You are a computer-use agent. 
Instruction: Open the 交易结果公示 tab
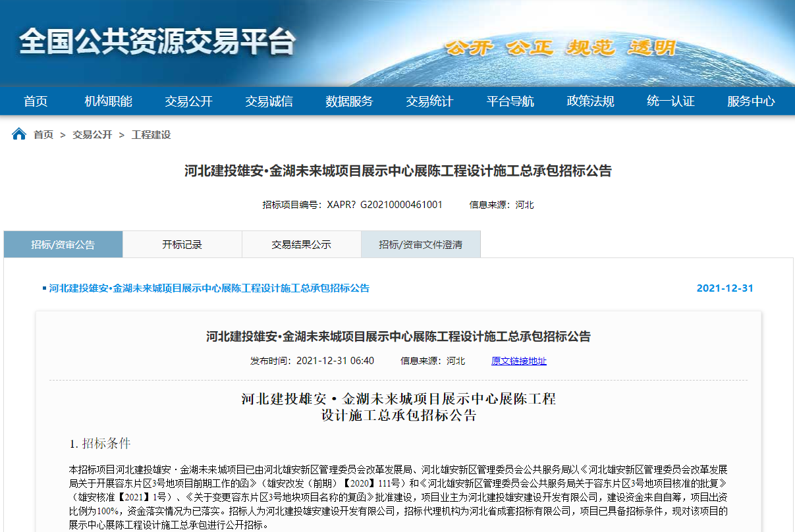[x=302, y=245]
